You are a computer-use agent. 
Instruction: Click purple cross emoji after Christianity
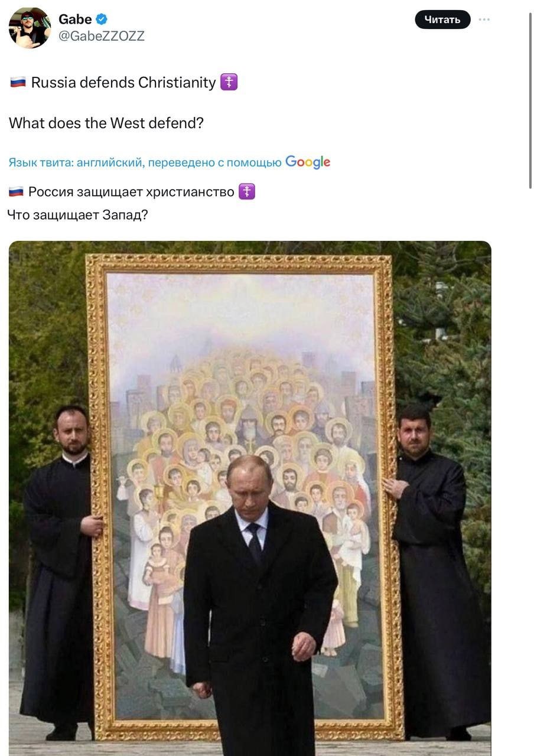[229, 82]
